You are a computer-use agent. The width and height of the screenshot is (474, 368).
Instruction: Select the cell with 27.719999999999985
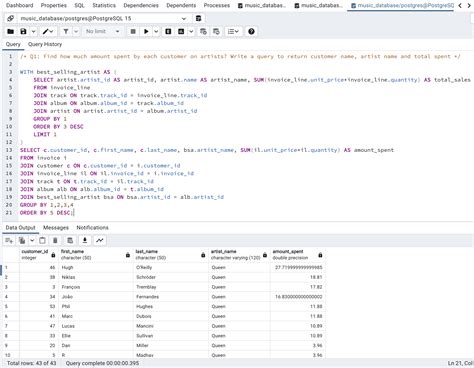pyautogui.click(x=298, y=267)
